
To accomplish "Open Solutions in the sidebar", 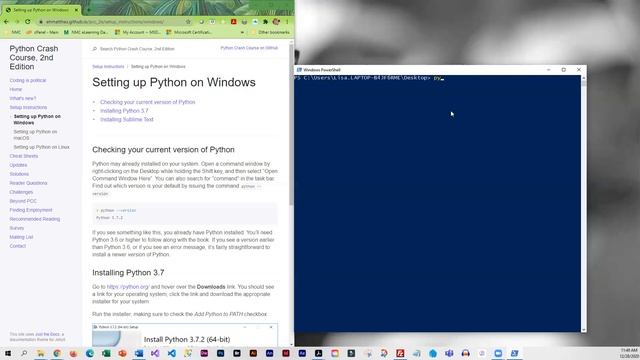I will click(x=19, y=174).
